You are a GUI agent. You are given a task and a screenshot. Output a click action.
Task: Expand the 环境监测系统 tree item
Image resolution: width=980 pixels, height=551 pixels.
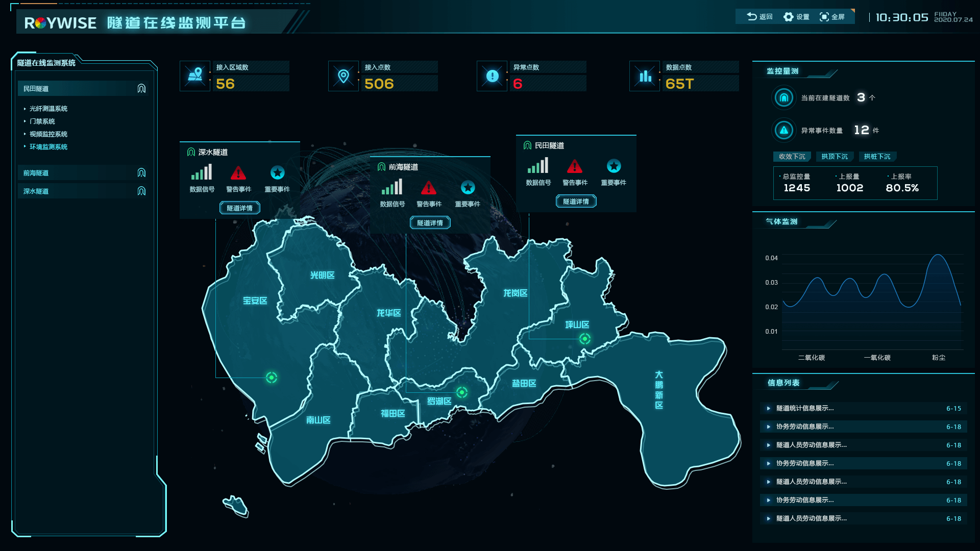48,147
